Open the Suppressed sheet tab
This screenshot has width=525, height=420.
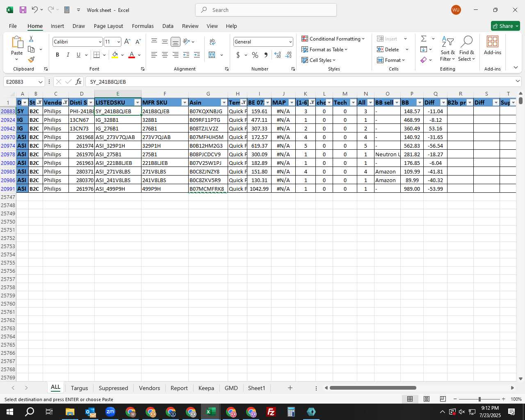pos(113,388)
